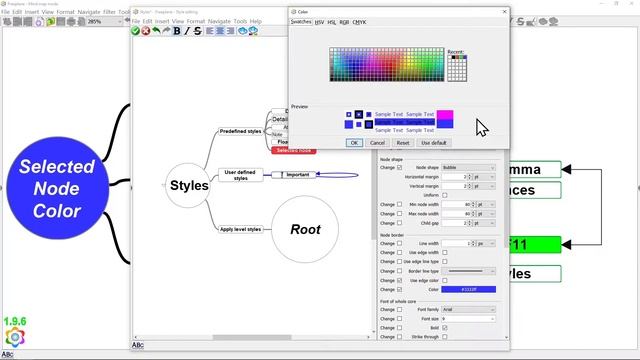This screenshot has height=360, width=640.
Task: Switch to the HSL tab in the Color dialog
Action: click(332, 22)
